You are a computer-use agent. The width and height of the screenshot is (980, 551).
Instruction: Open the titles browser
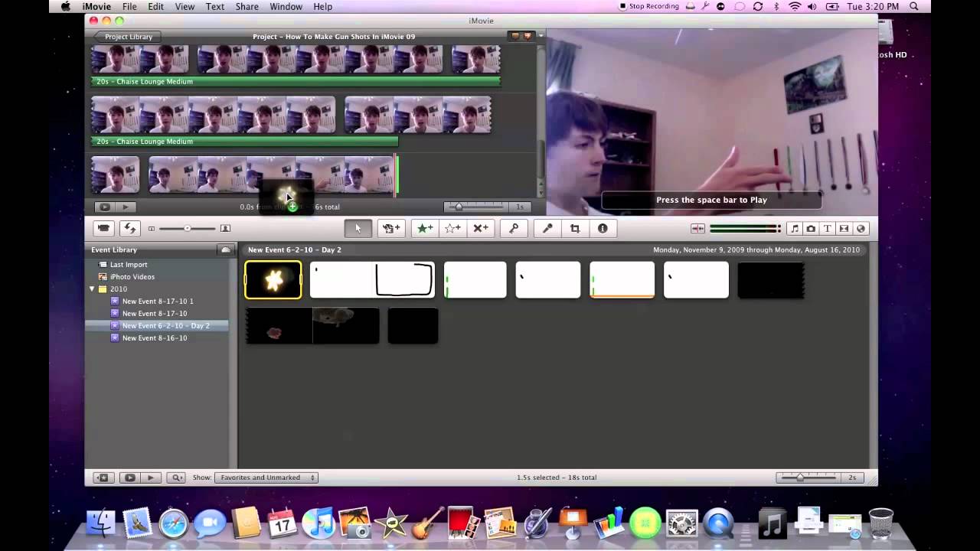pyautogui.click(x=828, y=228)
